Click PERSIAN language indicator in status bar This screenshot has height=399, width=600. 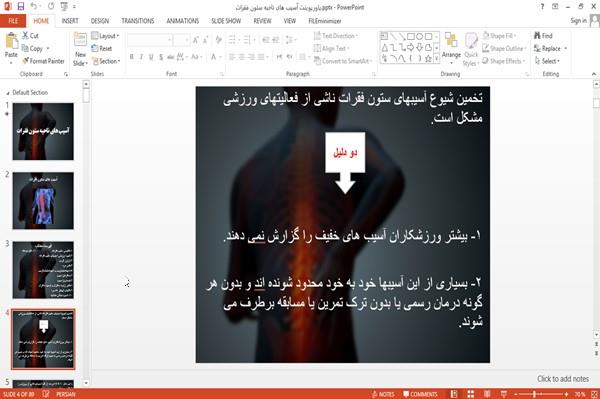click(66, 394)
